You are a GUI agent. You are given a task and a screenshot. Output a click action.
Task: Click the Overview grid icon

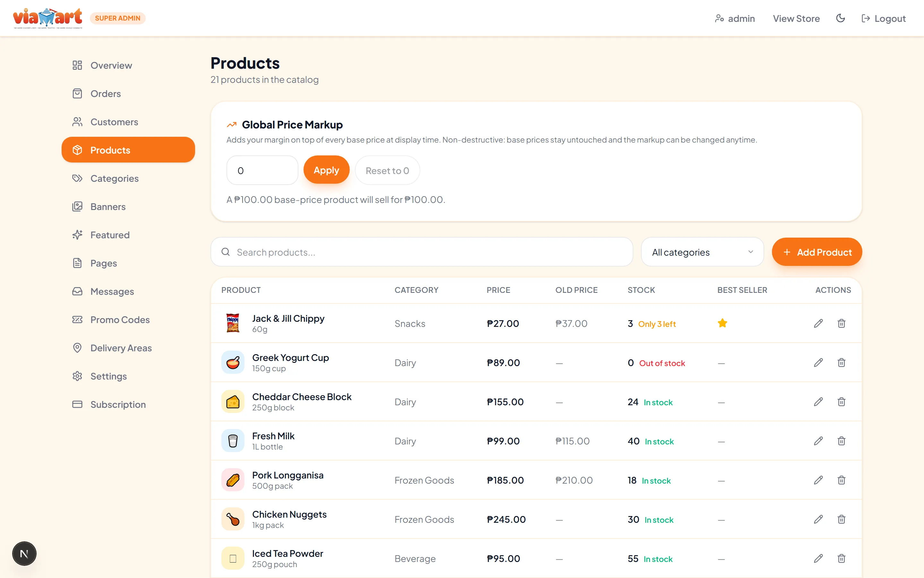click(x=77, y=66)
